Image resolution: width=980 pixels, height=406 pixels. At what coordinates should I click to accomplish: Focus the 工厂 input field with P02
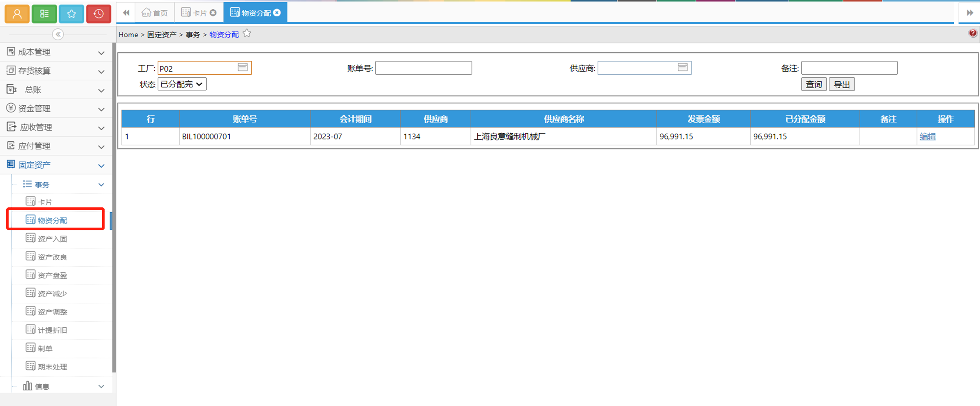pyautogui.click(x=204, y=68)
